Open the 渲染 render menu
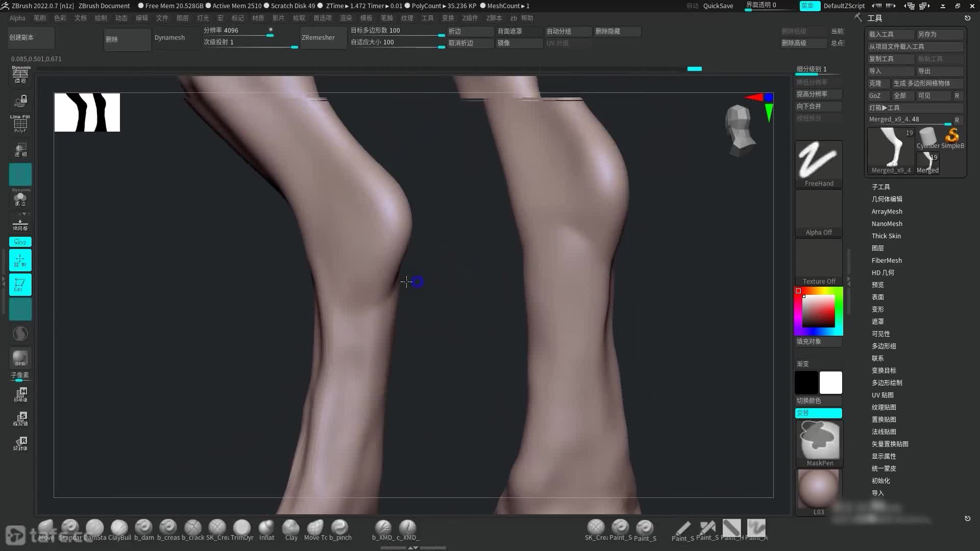The height and width of the screenshot is (551, 980). (346, 18)
